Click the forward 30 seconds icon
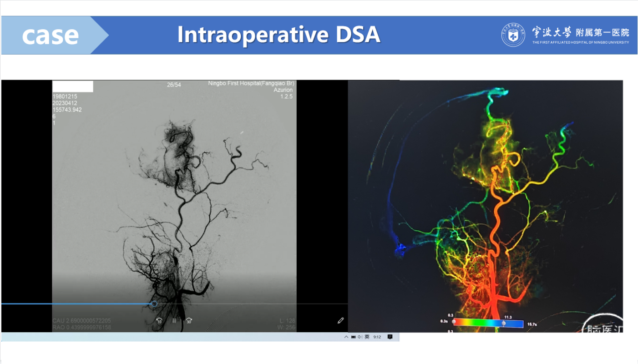 pyautogui.click(x=189, y=321)
